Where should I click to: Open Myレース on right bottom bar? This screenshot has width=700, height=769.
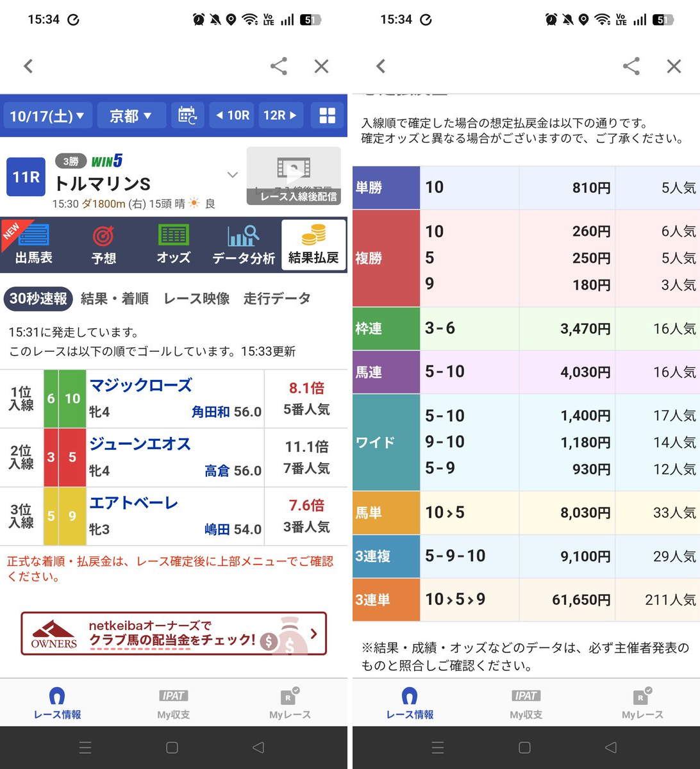click(x=642, y=704)
